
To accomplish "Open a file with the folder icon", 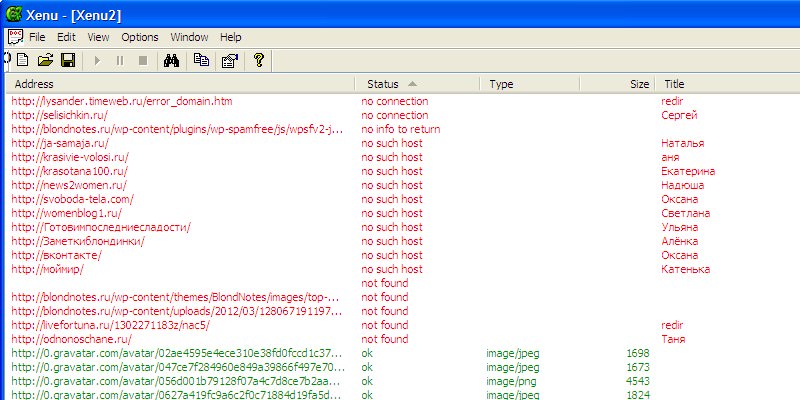I will [45, 60].
